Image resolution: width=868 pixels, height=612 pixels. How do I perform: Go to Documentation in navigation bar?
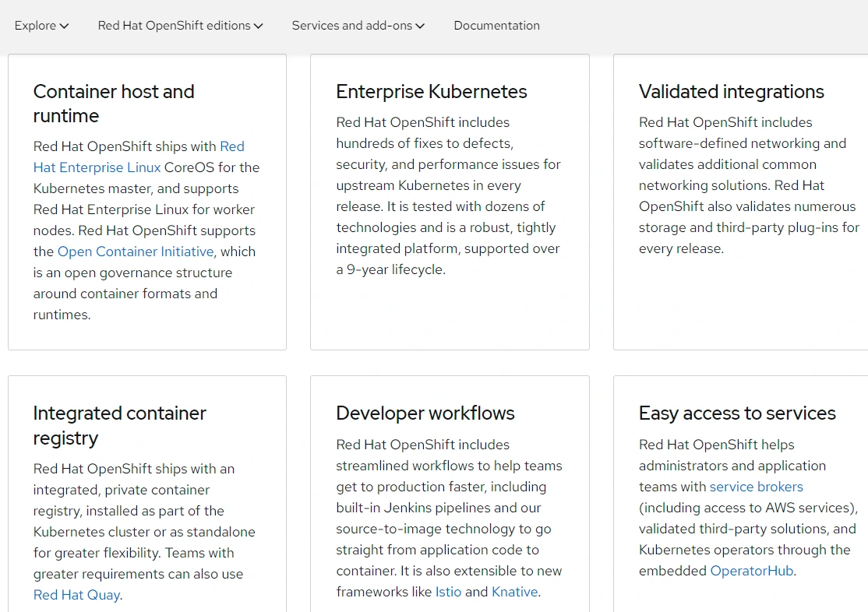tap(496, 26)
